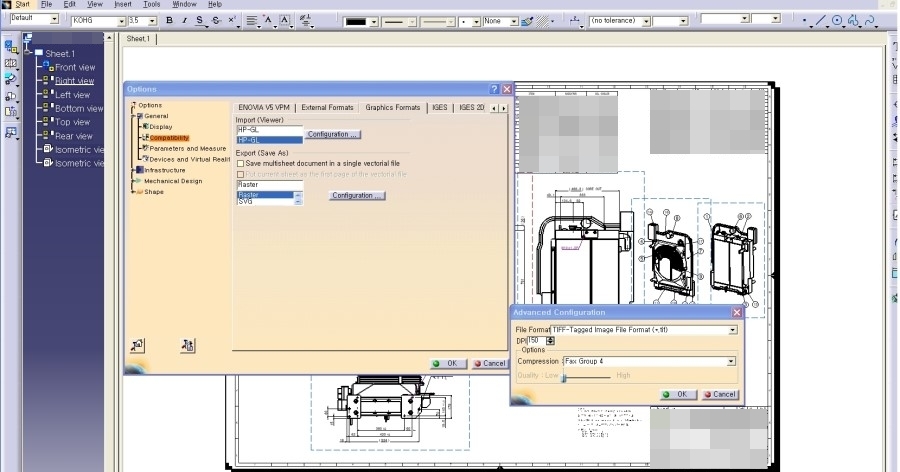Screen dimensions: 900x472
Task: Click Cancel in Options dialog
Action: (490, 363)
